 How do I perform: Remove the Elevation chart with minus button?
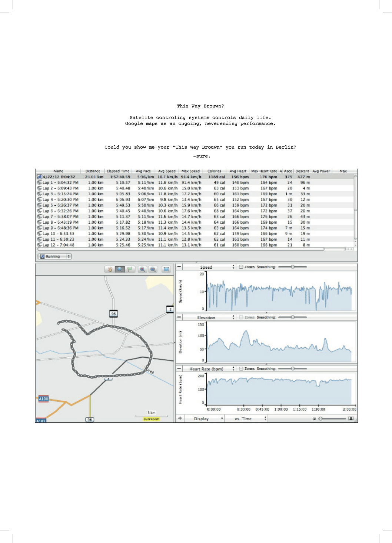tap(179, 317)
